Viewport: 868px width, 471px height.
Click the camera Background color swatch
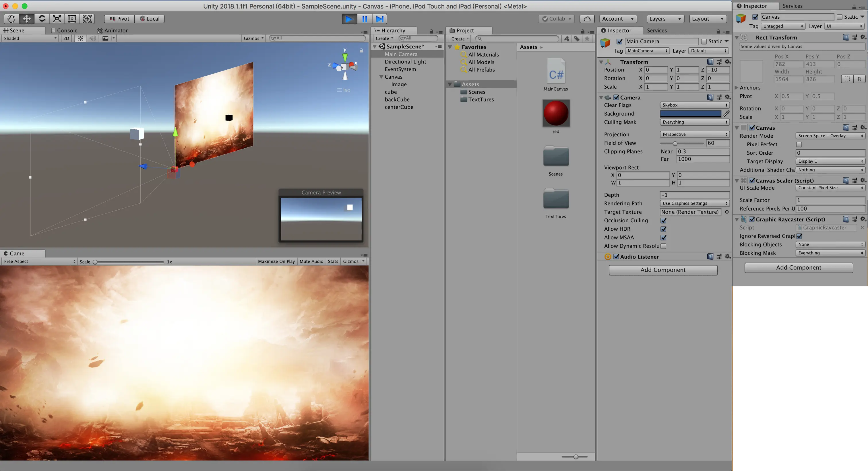tap(690, 114)
